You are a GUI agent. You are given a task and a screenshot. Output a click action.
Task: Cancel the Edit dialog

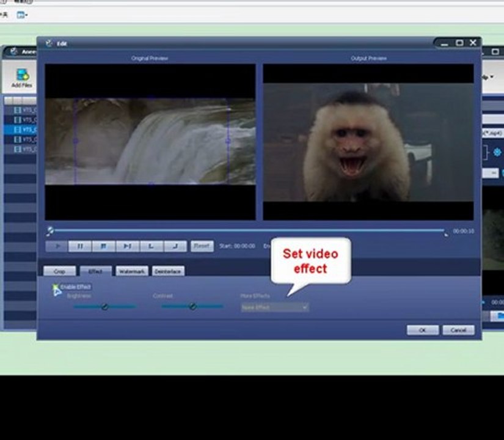pos(458,330)
